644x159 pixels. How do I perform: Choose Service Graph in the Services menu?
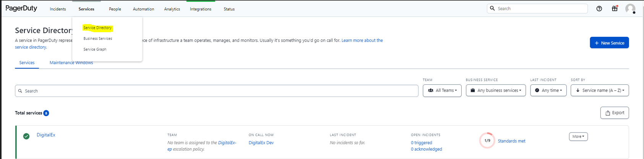point(95,49)
